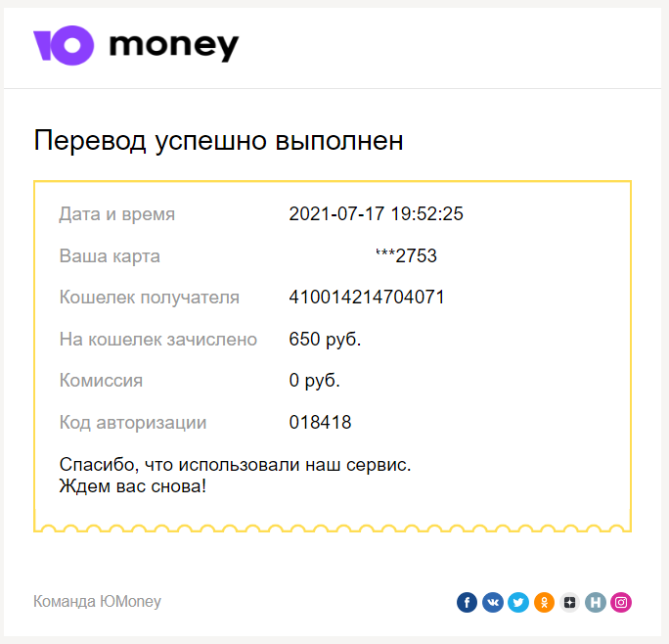Click the masked card number ***2753

click(x=406, y=255)
